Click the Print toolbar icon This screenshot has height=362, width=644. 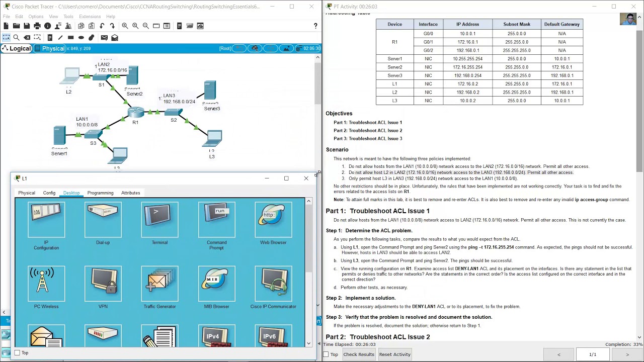(x=37, y=26)
